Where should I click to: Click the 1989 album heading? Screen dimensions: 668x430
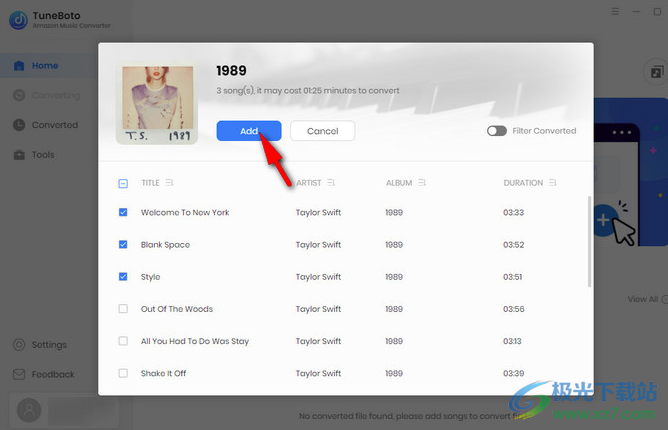[x=231, y=70]
